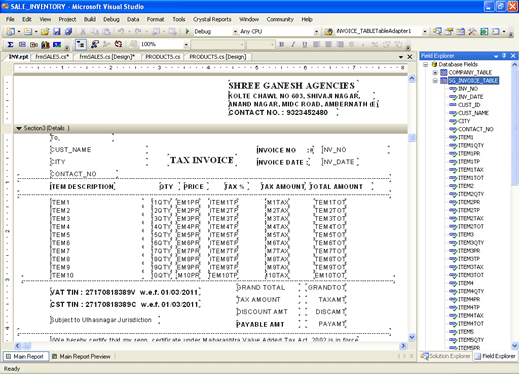Screen dimensions: 519x374
Task: Save the current file with floppy icon
Action: click(57, 31)
